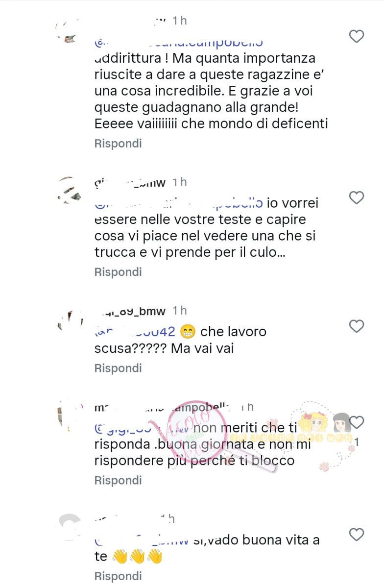Screen dimensions: 384x588
Task: Select Rispondi under the 'perché ti blocco' comment
Action: [118, 480]
